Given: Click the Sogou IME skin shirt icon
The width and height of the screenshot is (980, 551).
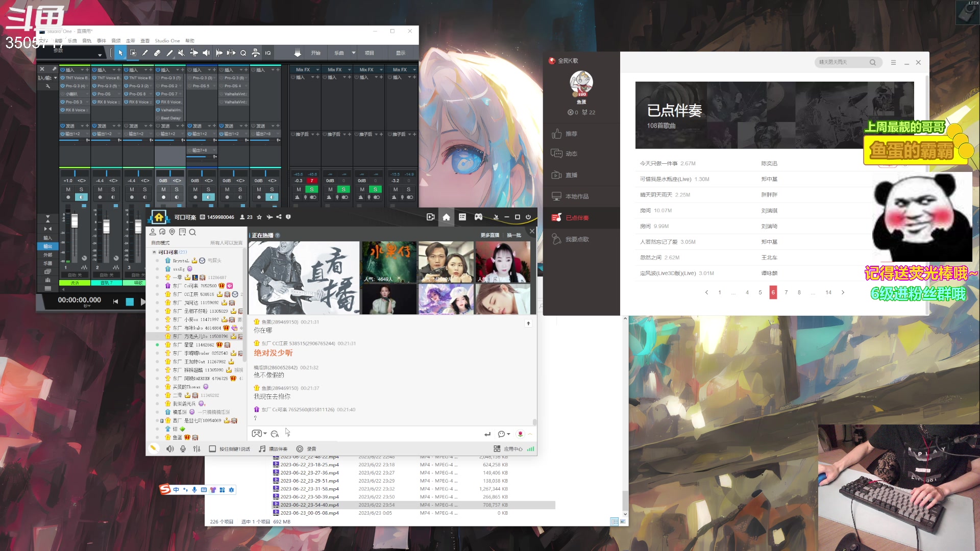Looking at the screenshot, I should [213, 490].
